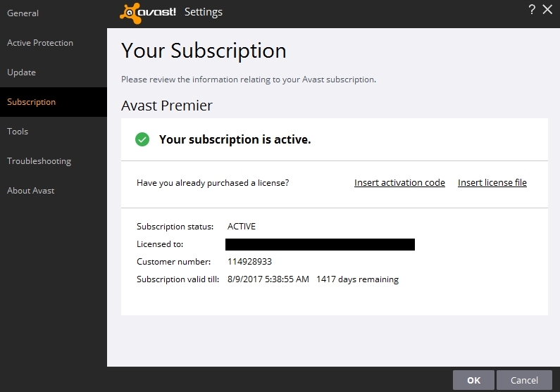Select the Subscription sidebar item
The height and width of the screenshot is (392, 560).
(x=31, y=102)
